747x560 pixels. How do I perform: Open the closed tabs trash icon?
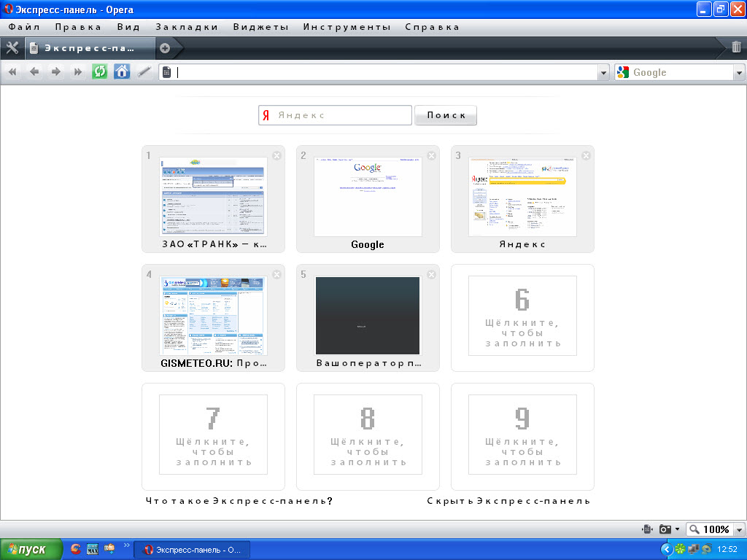(736, 47)
